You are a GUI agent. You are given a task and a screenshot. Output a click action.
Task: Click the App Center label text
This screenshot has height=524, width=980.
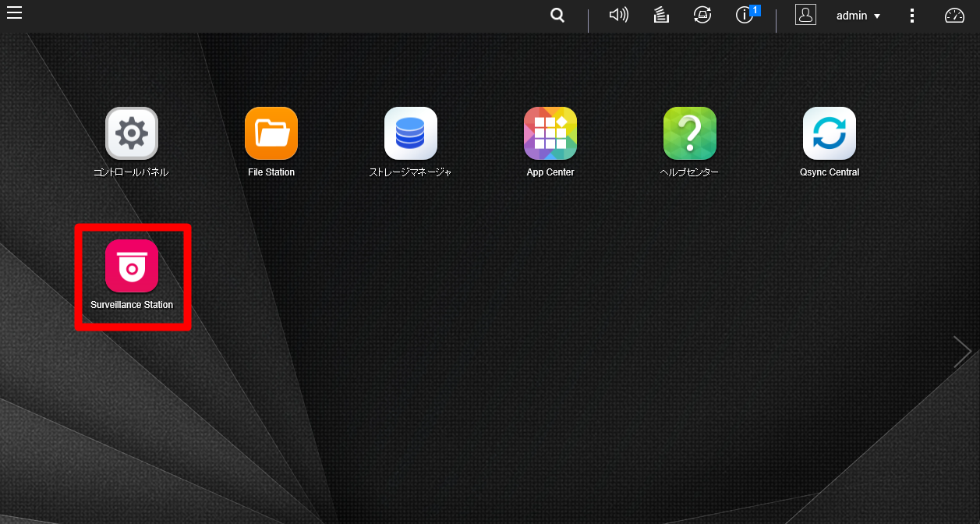[x=550, y=172]
